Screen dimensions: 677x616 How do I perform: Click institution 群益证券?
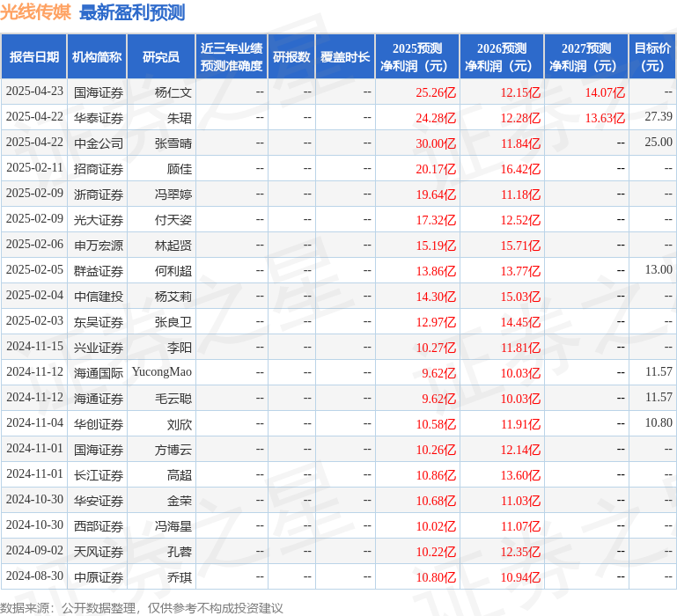pos(99,270)
